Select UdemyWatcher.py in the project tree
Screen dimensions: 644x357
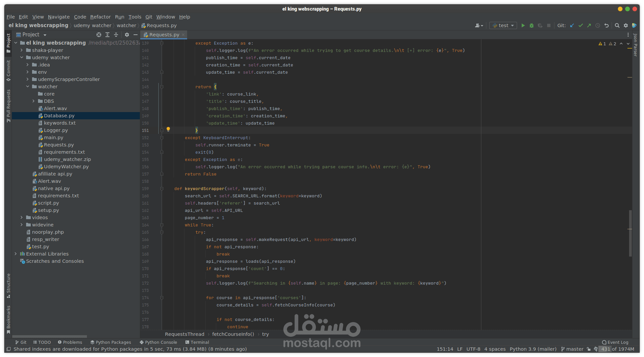(66, 167)
